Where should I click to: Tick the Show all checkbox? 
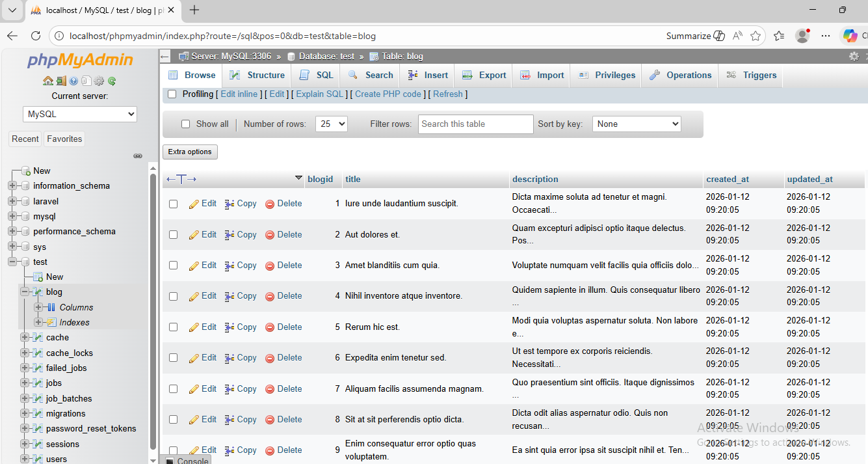click(185, 124)
